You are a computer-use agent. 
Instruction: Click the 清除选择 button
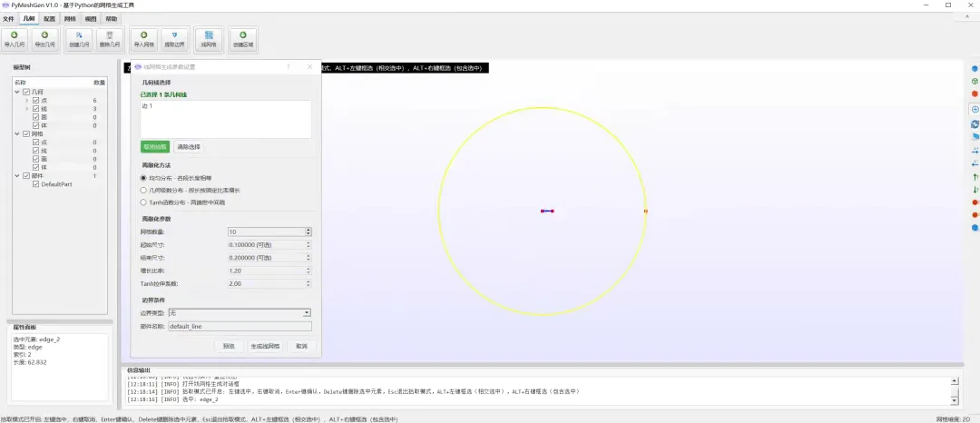189,147
